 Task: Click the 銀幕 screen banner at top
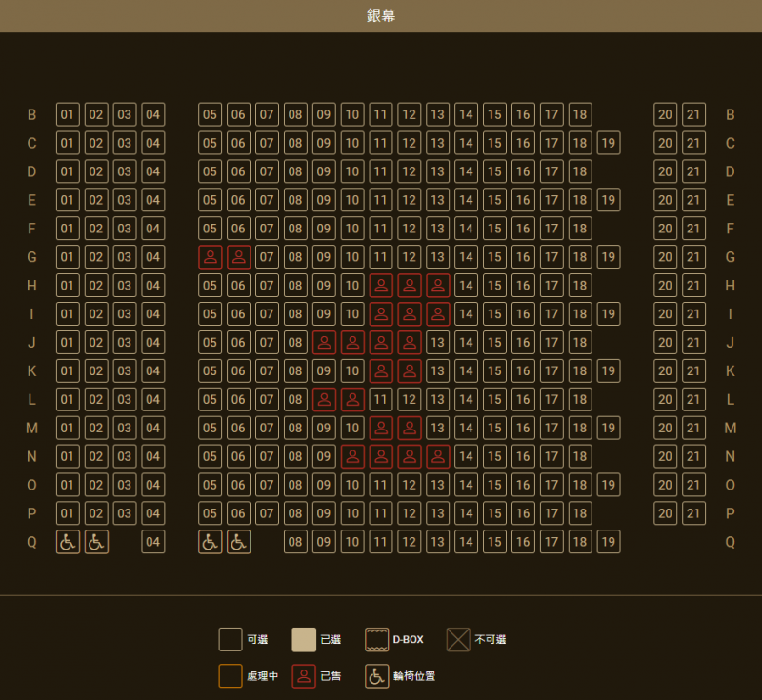381,16
